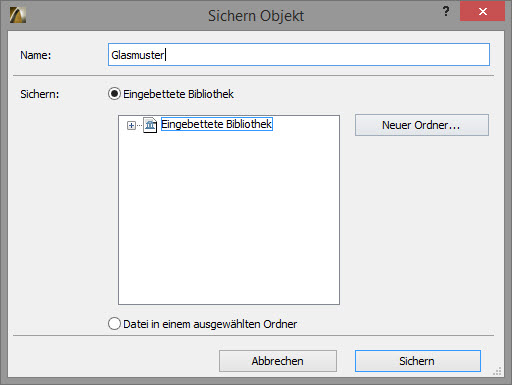Expand the Eingebettete Bibliothek tree node
This screenshot has width=512, height=385.
coord(131,125)
